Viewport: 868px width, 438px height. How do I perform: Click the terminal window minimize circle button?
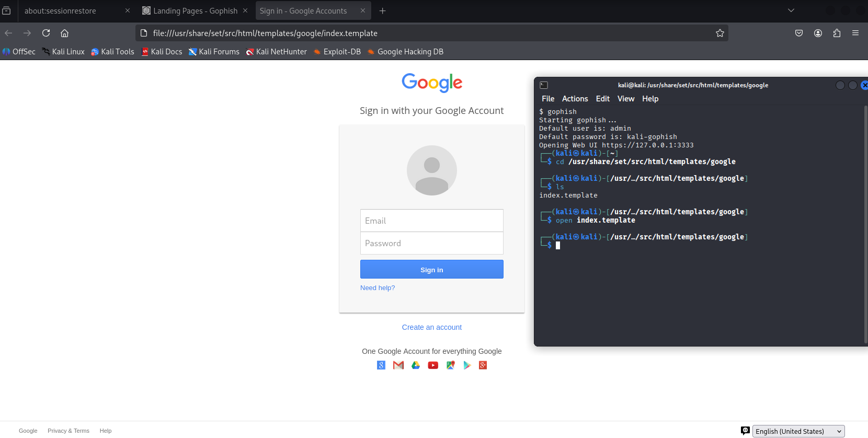tap(840, 85)
